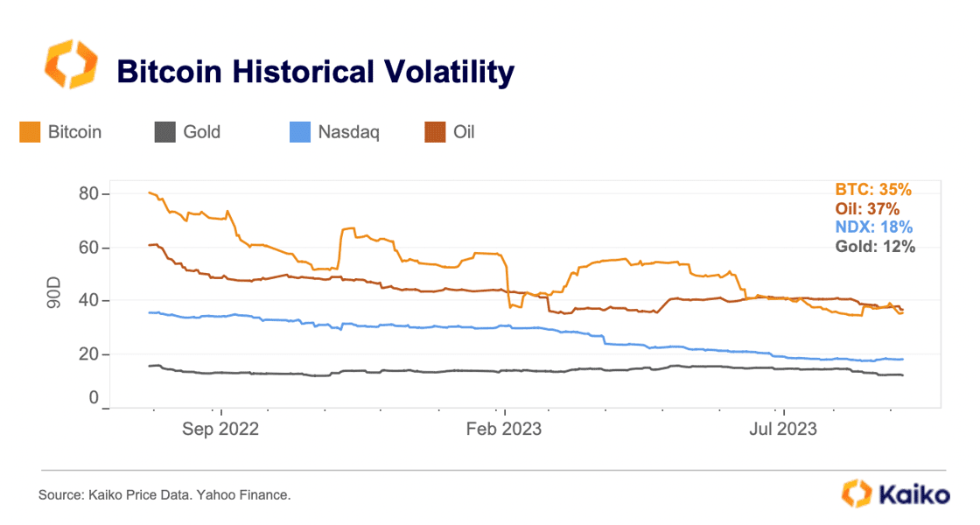Click the Feb 2023 x-axis label

[x=504, y=430]
